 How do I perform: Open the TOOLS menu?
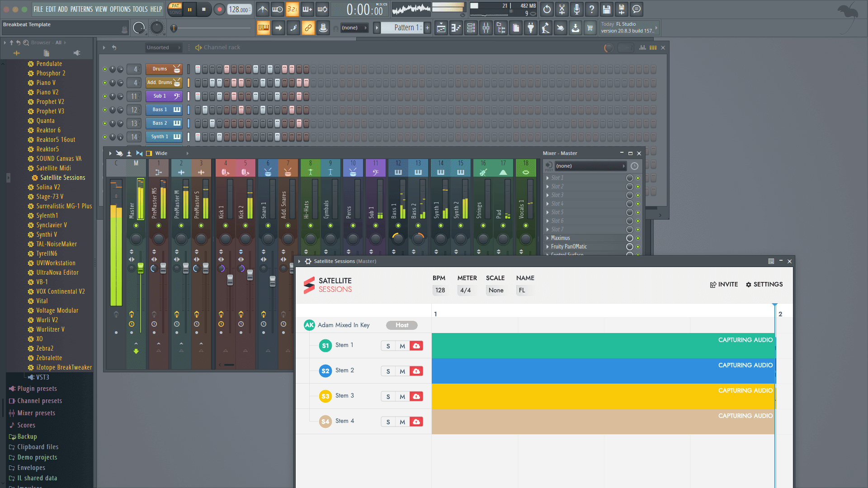[x=140, y=9]
